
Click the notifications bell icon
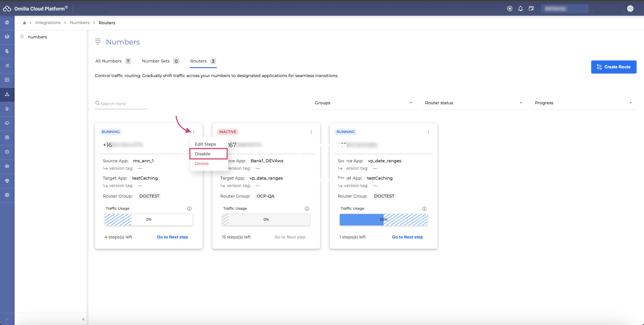point(521,8)
